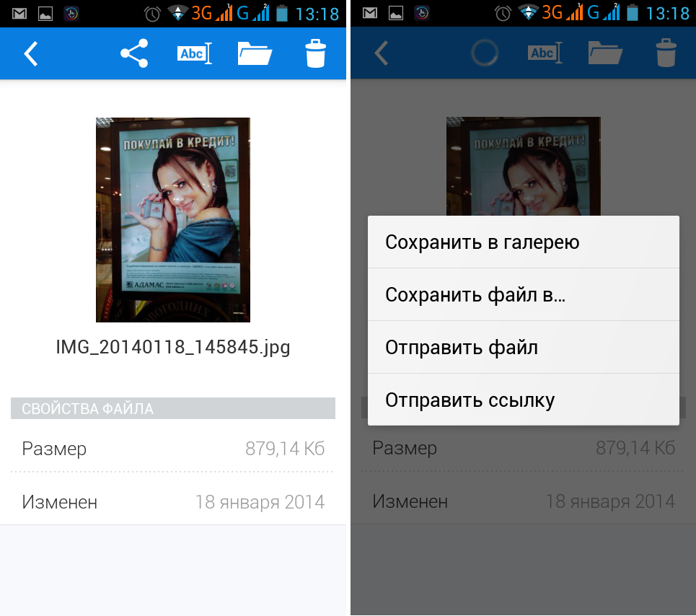Tap file name IMG_20140118_145845.jpg
The height and width of the screenshot is (616, 696).
173,347
